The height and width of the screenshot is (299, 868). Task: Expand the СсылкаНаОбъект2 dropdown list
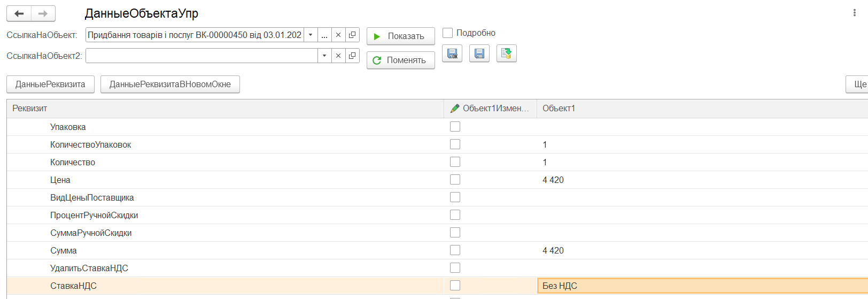pos(324,56)
